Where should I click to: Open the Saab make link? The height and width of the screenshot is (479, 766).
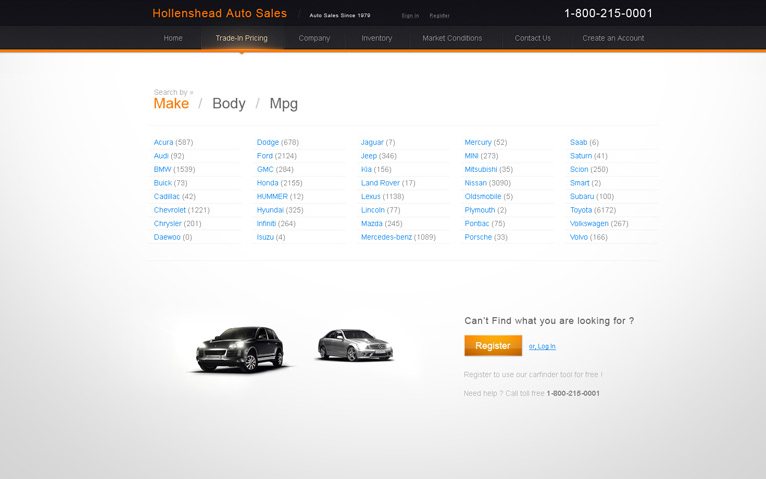pos(578,142)
